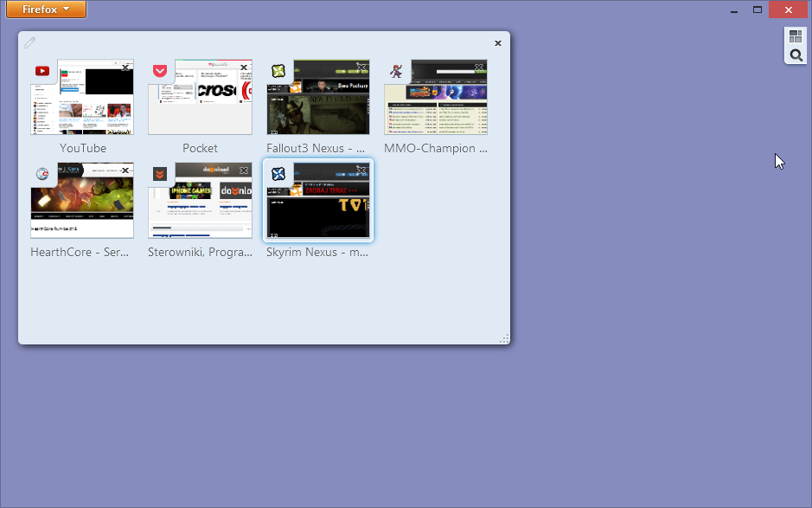Click the "HearthCore - Ser..." tab title
The height and width of the screenshot is (508, 812).
point(80,252)
